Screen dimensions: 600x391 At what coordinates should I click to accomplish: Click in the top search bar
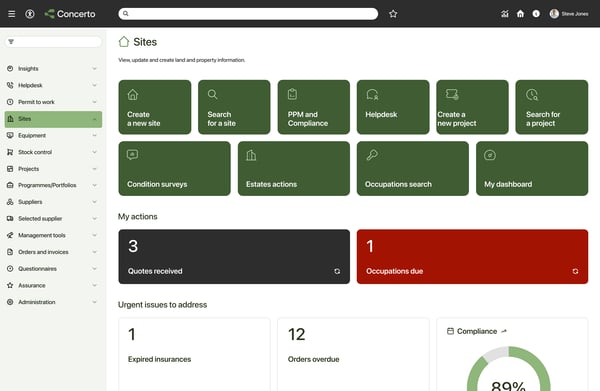click(x=248, y=14)
